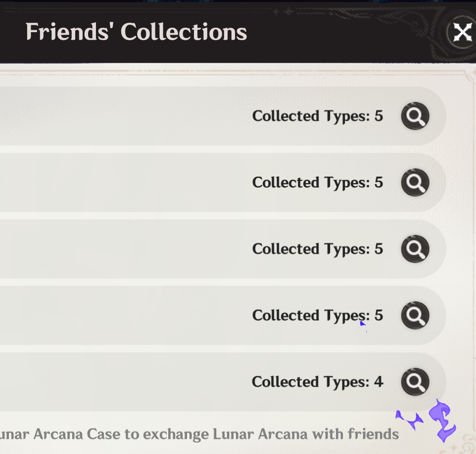
Task: Click the first row's "Collected Types: 5" text
Action: coord(317,116)
